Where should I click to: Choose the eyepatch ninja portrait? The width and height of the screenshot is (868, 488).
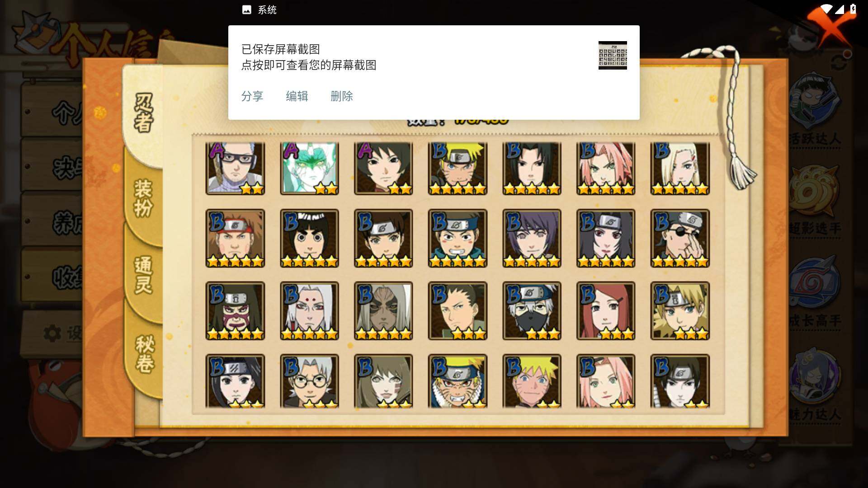click(680, 238)
